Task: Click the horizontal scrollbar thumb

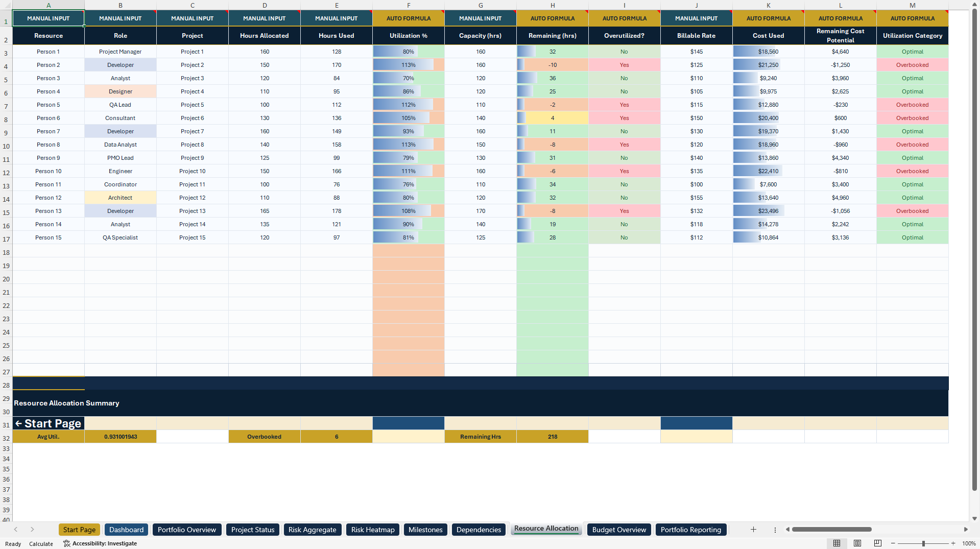Action: pyautogui.click(x=831, y=530)
